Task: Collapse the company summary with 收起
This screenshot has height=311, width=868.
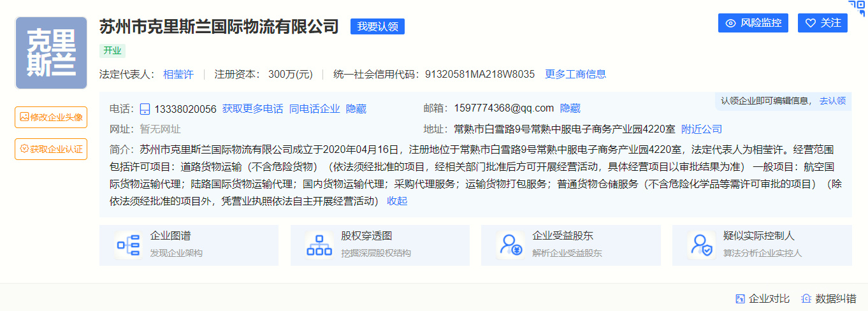Action: (x=397, y=201)
